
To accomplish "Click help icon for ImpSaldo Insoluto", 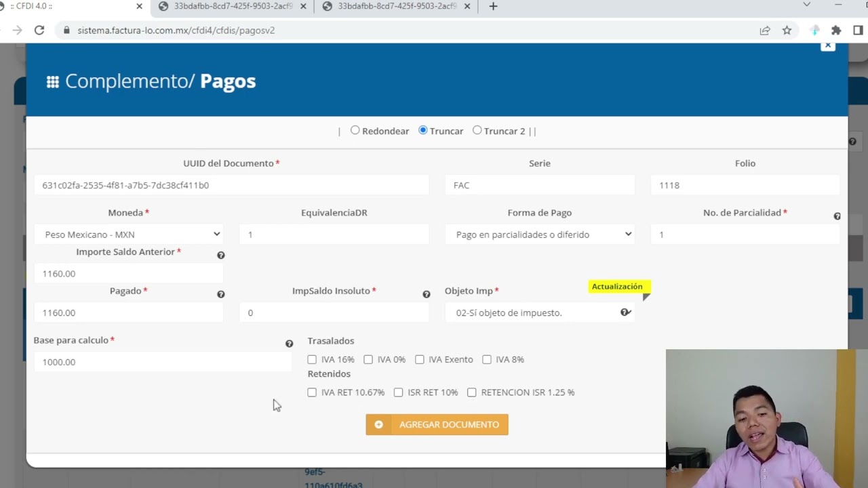I will coord(426,294).
